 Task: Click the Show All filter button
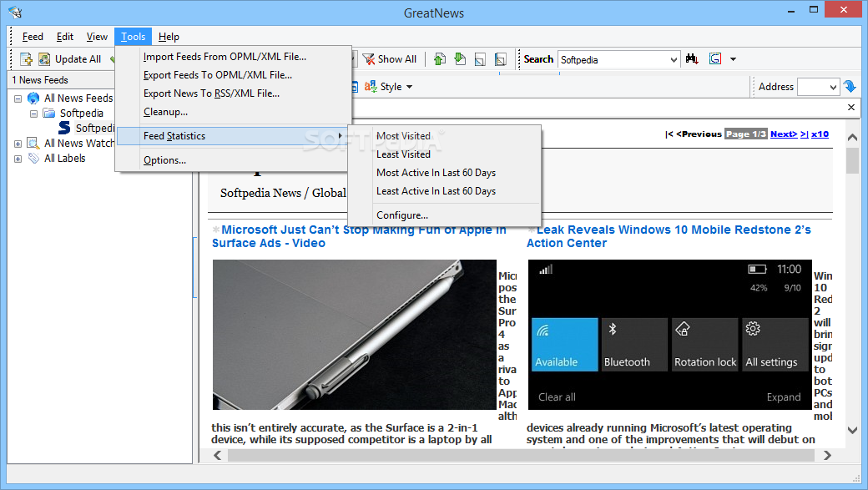tap(390, 59)
